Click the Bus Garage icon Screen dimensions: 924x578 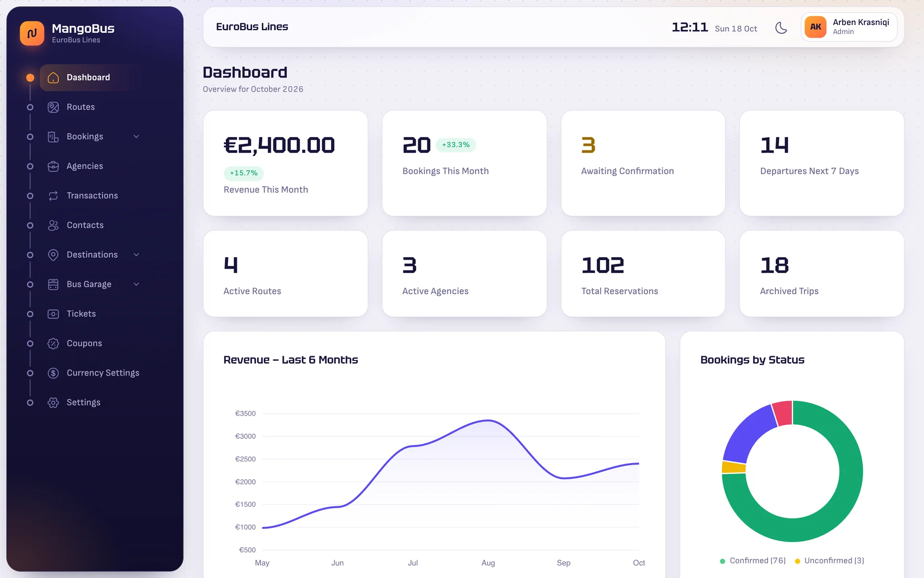(x=53, y=284)
